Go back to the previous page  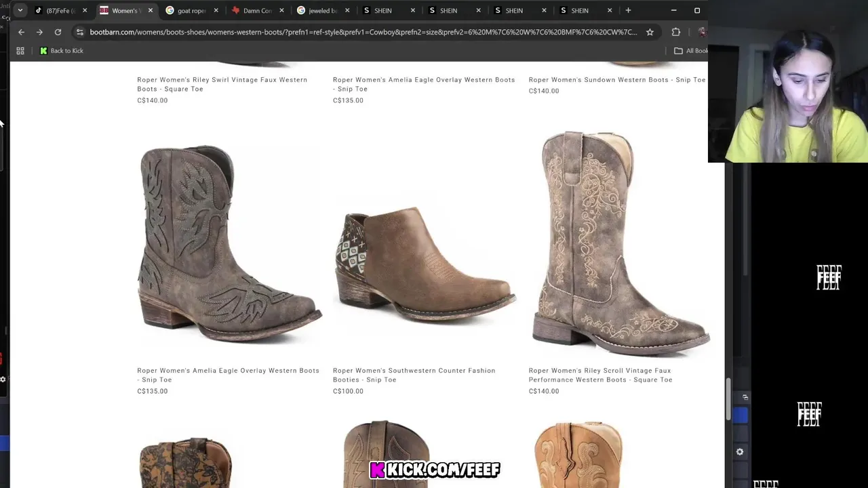[x=21, y=32]
